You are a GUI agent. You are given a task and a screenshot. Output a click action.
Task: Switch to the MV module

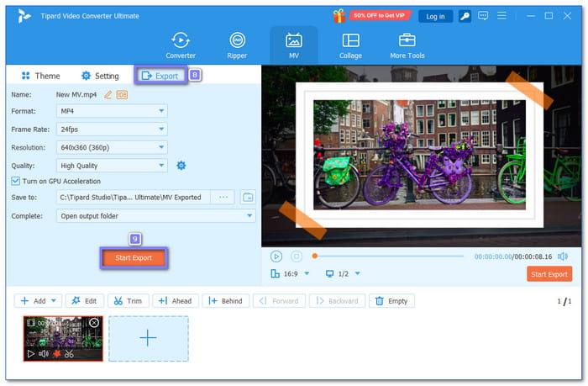pyautogui.click(x=294, y=45)
